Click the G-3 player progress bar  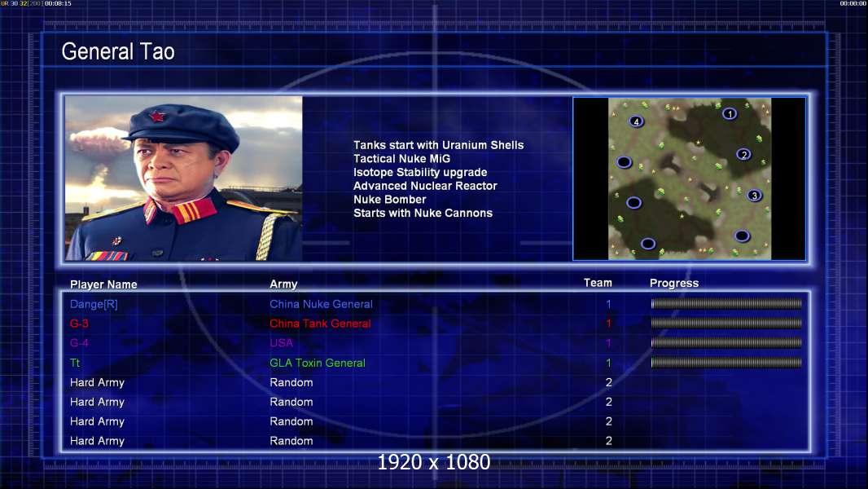(726, 323)
